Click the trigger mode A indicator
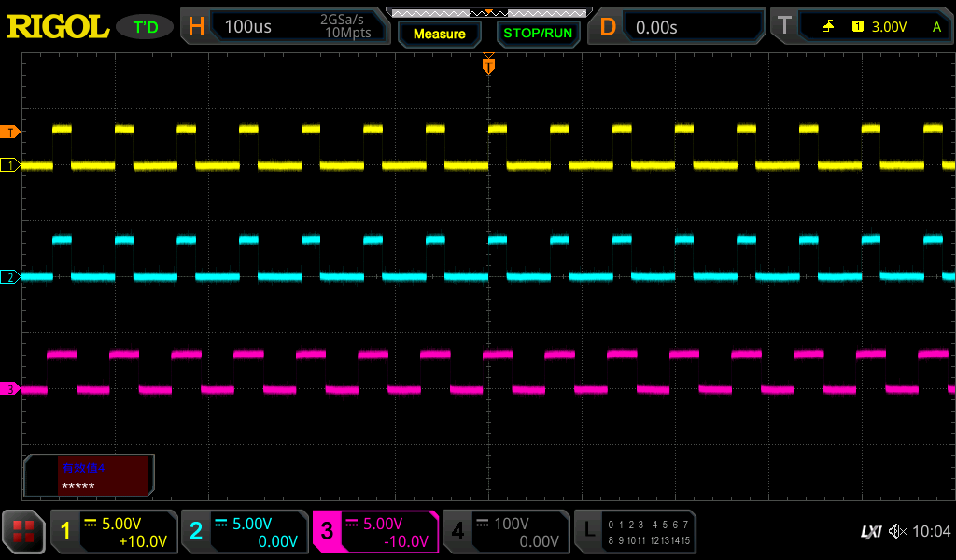 (x=936, y=27)
